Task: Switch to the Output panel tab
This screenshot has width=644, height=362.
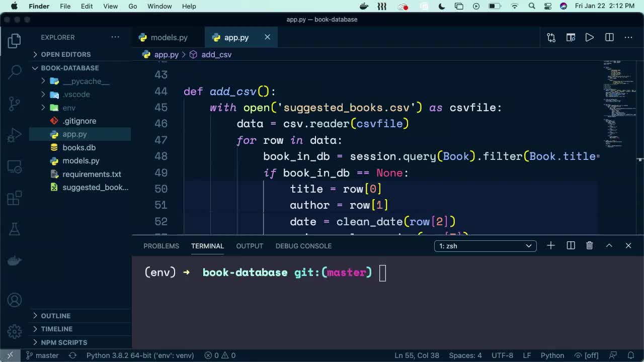Action: coord(250,246)
